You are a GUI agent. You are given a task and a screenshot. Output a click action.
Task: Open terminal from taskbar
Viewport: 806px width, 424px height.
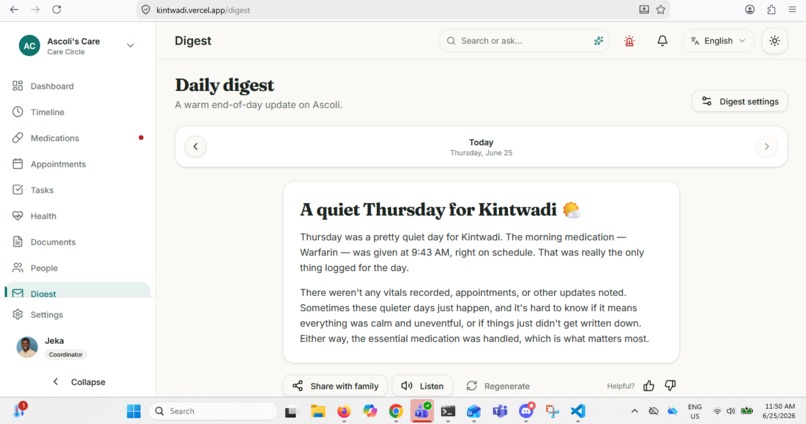pyautogui.click(x=448, y=411)
